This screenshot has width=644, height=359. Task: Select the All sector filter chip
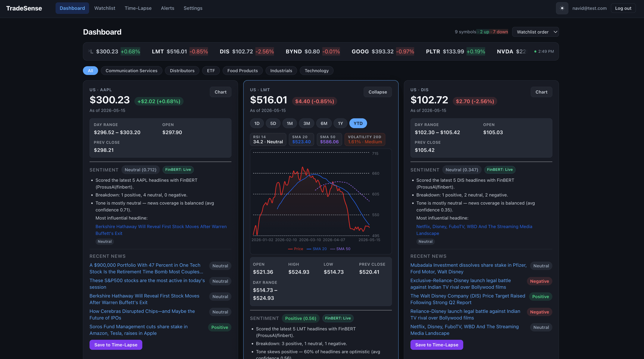coord(91,71)
